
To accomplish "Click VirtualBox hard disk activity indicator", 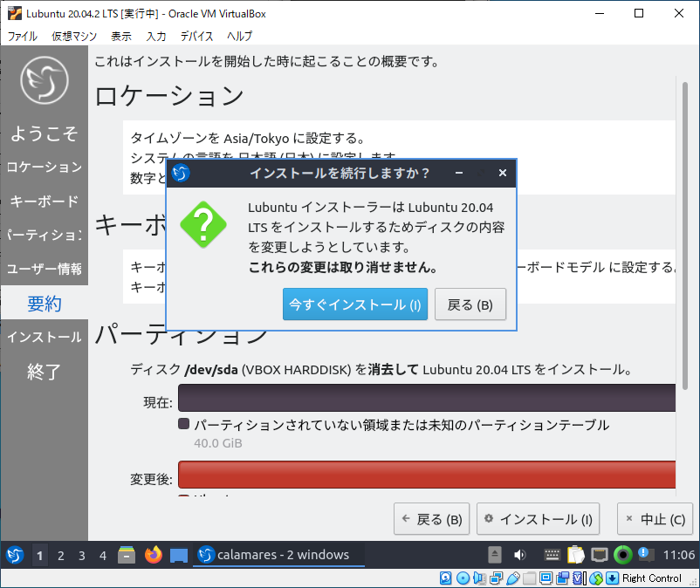I will [445, 578].
